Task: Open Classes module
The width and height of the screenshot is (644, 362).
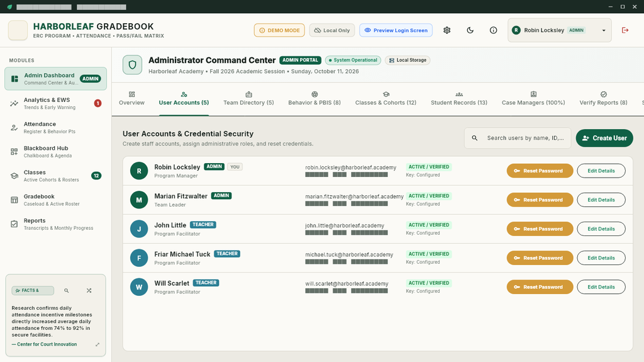Action: 56,176
